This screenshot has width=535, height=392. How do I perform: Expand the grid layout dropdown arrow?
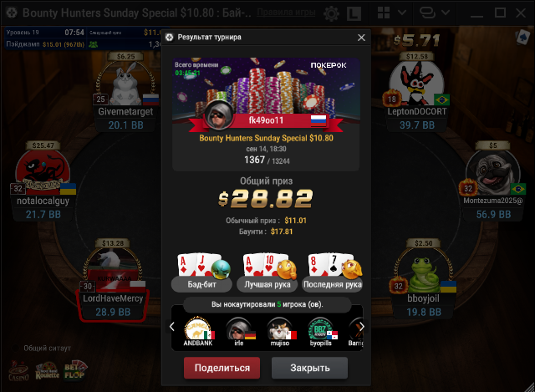point(402,13)
